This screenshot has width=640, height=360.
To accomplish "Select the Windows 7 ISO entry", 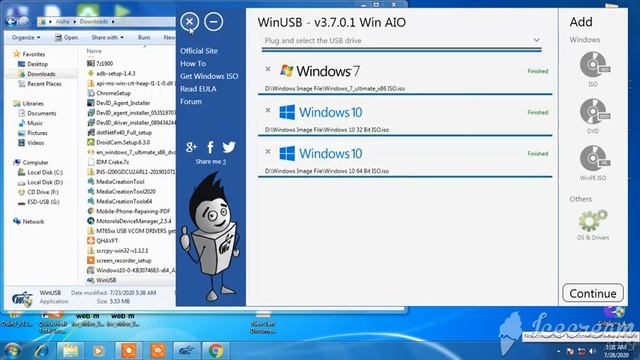I will point(405,77).
